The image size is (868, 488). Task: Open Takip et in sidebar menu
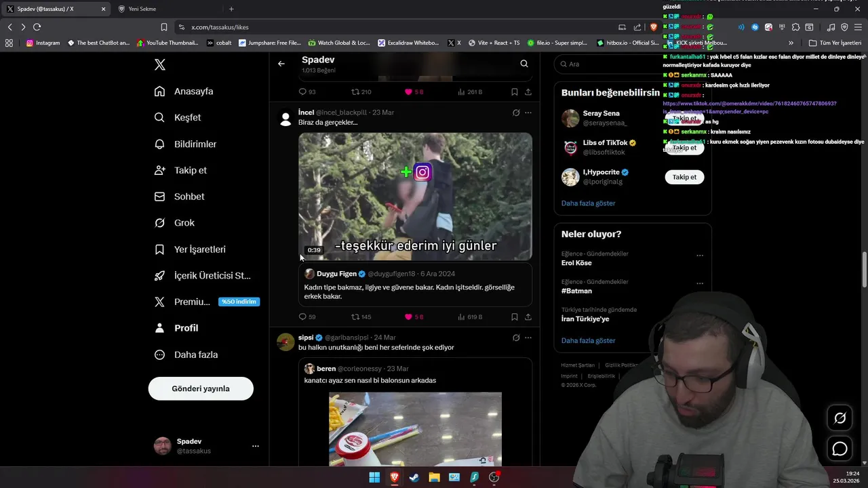[180, 170]
